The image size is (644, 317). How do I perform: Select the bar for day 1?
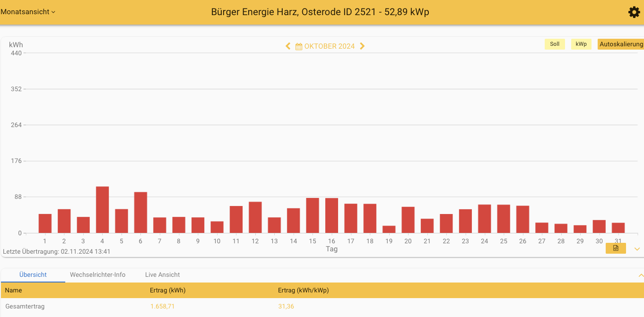point(45,223)
